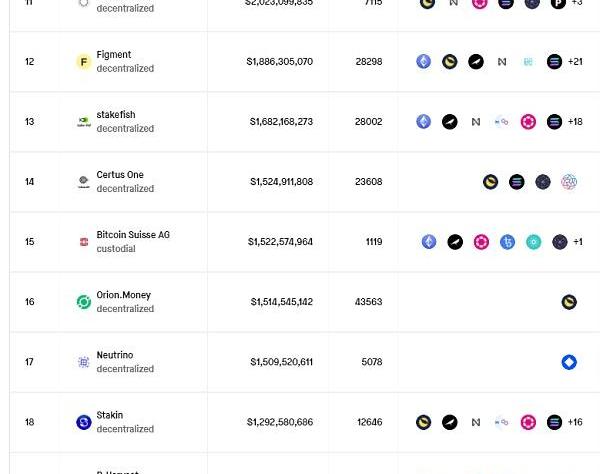Click the Waves icon in Neutrino row
600x474 pixels.
[569, 362]
